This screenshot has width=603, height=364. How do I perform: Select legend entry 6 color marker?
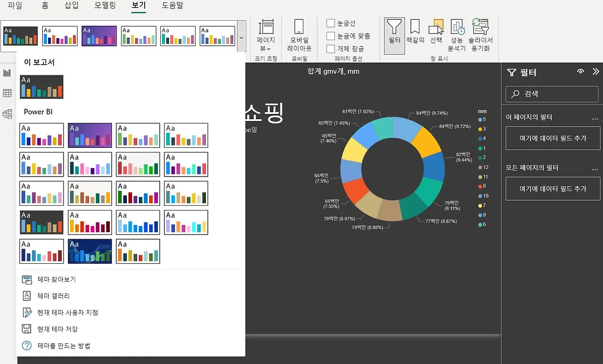point(480,225)
